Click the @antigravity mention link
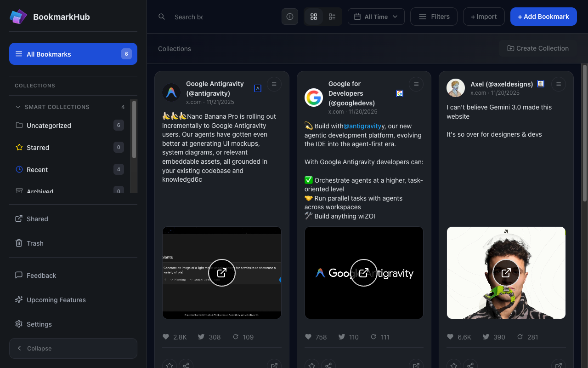 click(363, 126)
